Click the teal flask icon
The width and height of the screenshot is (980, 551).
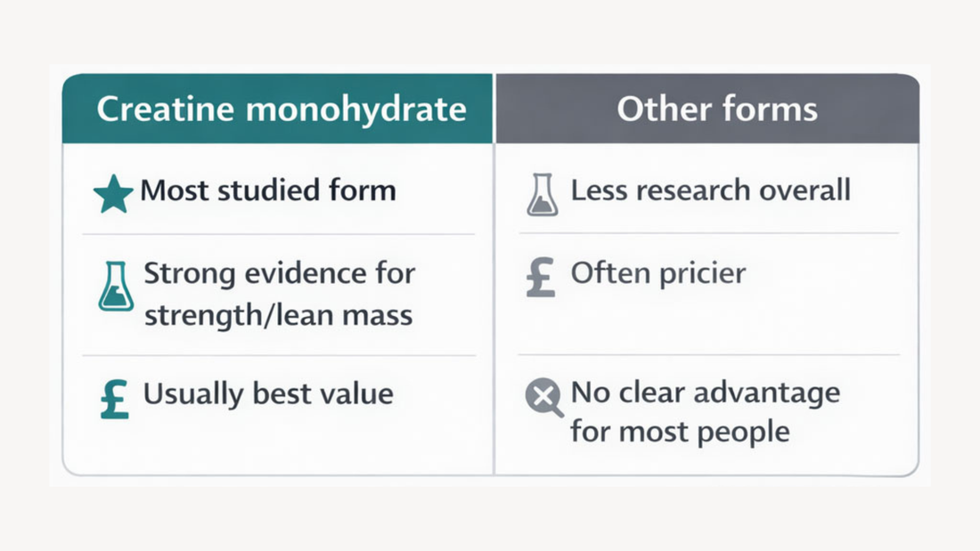tap(116, 286)
